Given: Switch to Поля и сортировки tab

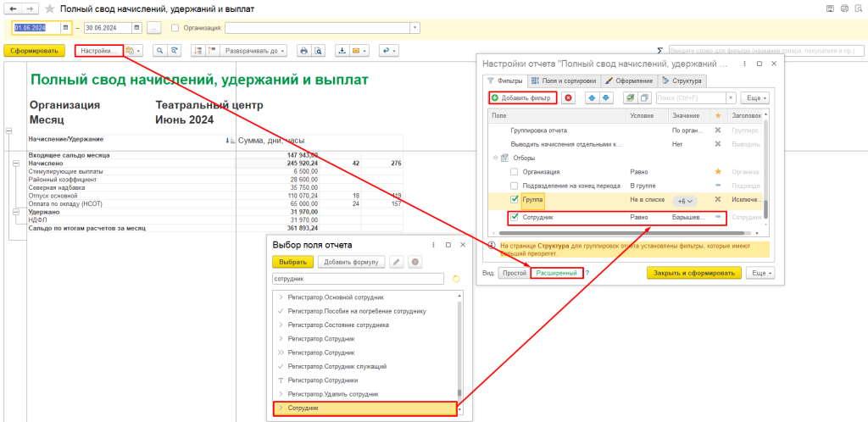Looking at the screenshot, I should 564,81.
